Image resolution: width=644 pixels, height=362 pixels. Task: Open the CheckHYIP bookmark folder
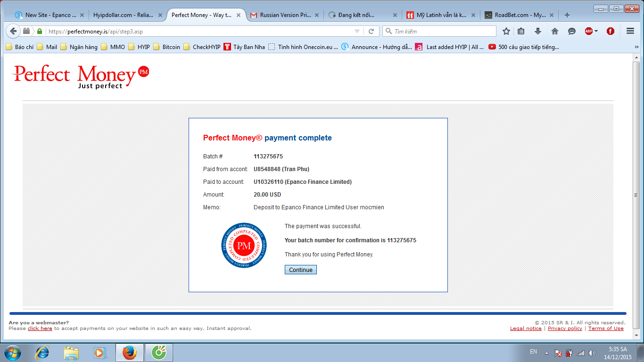coord(202,47)
